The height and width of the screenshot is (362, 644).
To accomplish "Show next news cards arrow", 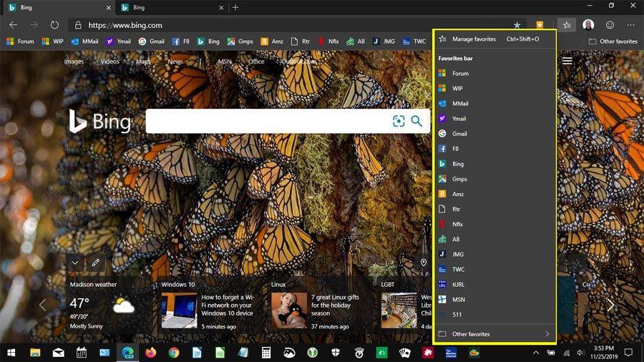I will (610, 305).
